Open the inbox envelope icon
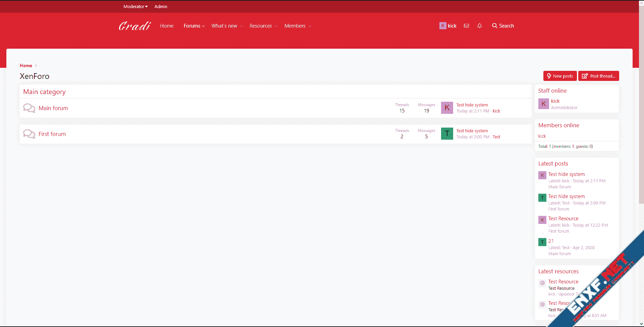Viewport: 644px width, 327px height. point(466,26)
